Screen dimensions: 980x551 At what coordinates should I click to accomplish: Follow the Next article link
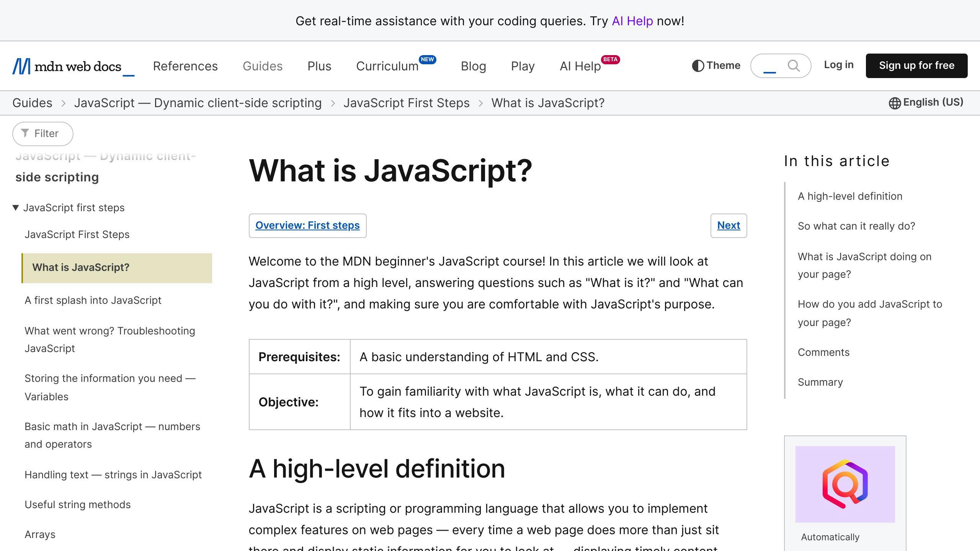point(728,225)
